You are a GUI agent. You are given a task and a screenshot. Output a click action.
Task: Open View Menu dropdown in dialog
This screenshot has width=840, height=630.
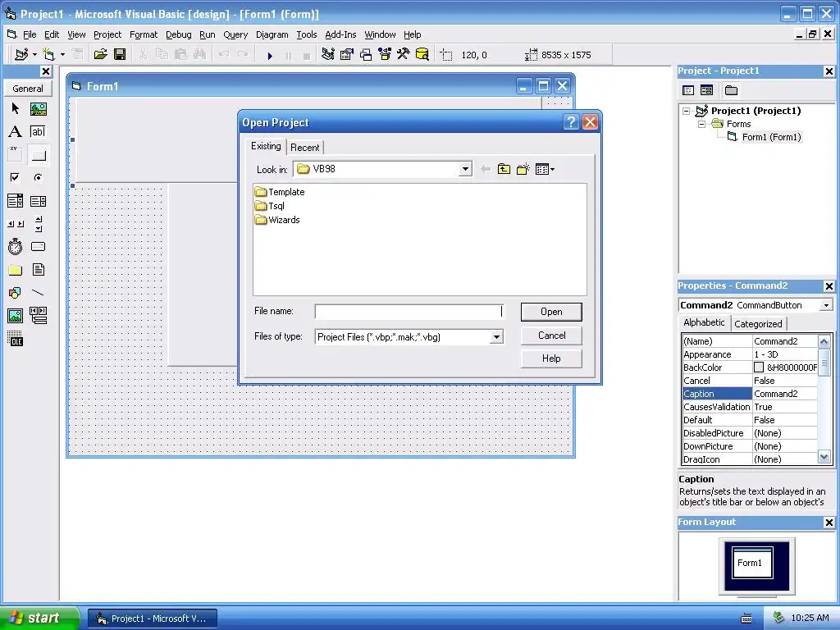(x=545, y=169)
